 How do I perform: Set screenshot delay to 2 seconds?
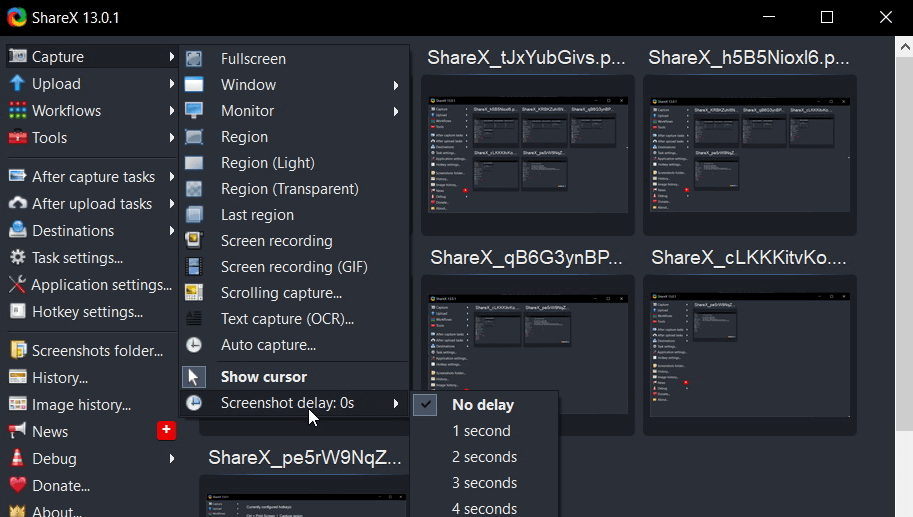pos(484,457)
